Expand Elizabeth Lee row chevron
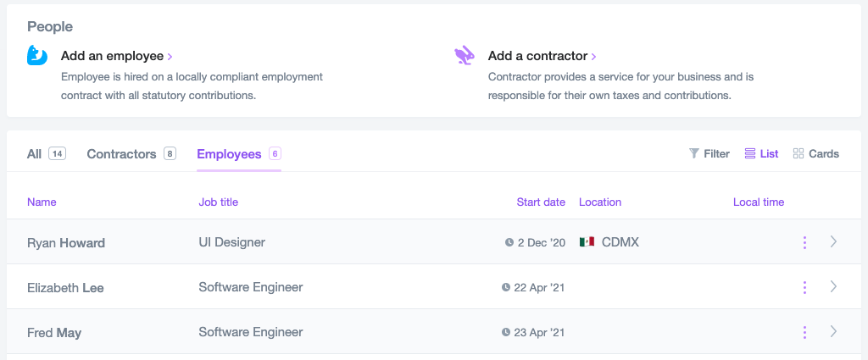This screenshot has width=868, height=360. coord(833,287)
